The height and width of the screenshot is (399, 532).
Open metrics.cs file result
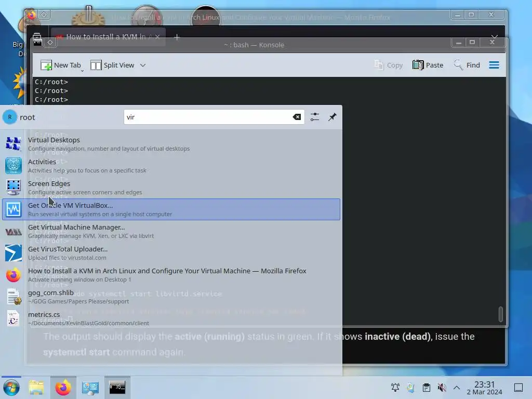[171, 318]
